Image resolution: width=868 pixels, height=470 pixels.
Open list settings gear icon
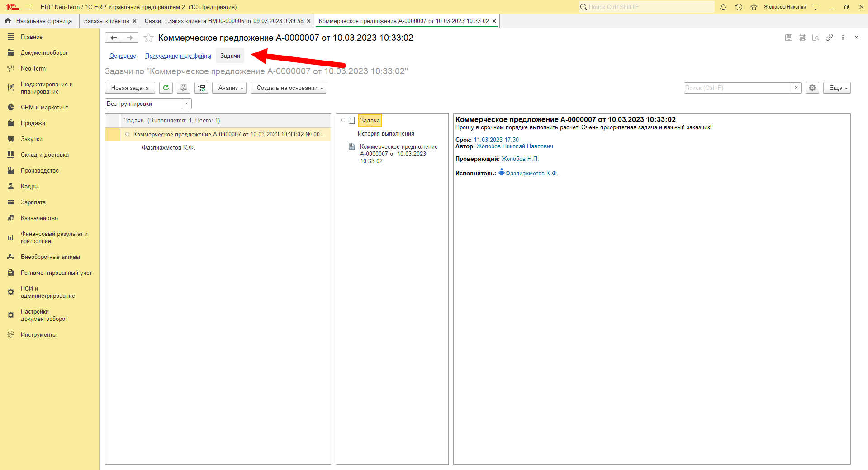812,88
